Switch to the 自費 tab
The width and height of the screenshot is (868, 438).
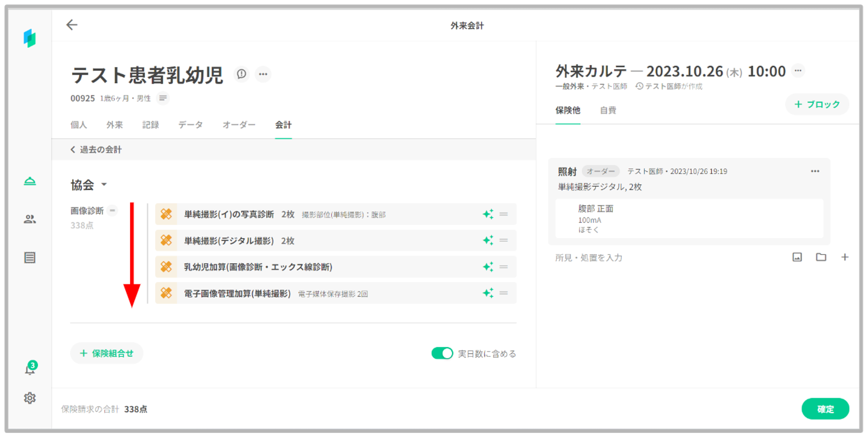[608, 110]
